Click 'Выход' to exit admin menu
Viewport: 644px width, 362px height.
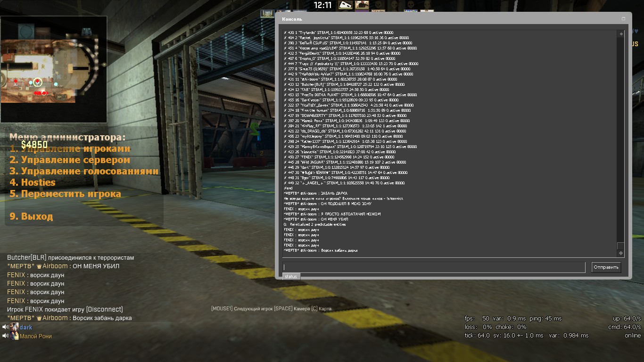click(31, 216)
